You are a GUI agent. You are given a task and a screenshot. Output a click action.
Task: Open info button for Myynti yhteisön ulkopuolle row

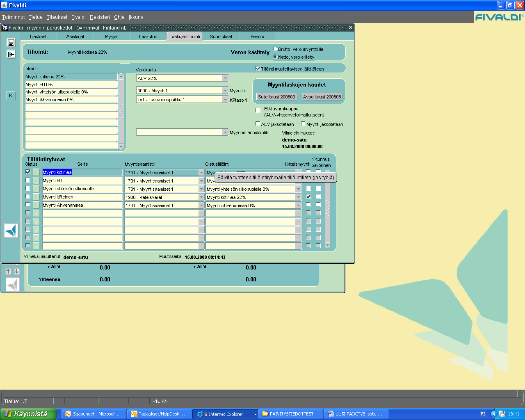(x=36, y=189)
